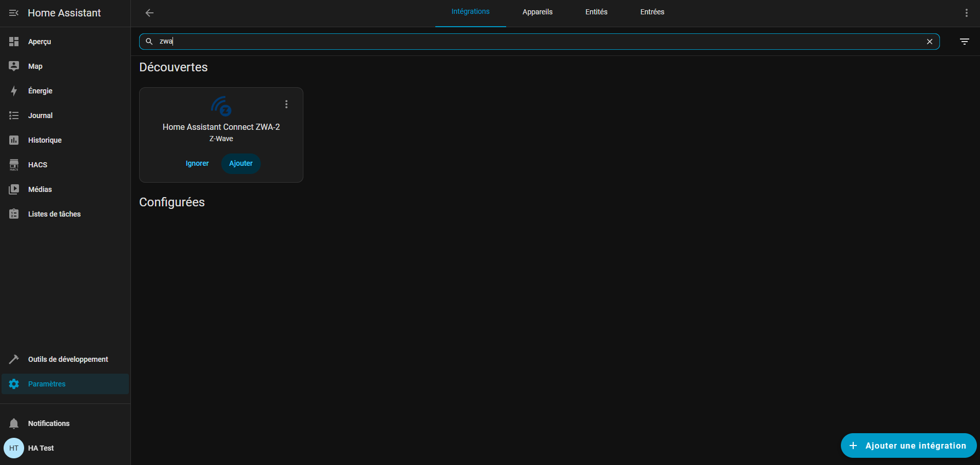Click the Z-Wave subtitle text
The width and height of the screenshot is (980, 465).
221,139
